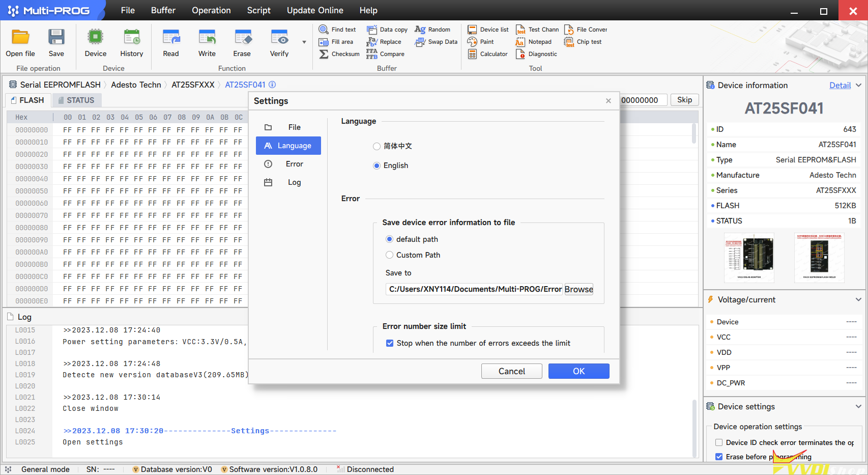Image resolution: width=868 pixels, height=475 pixels.
Task: Open the Checksum buffer tool
Action: 339,54
